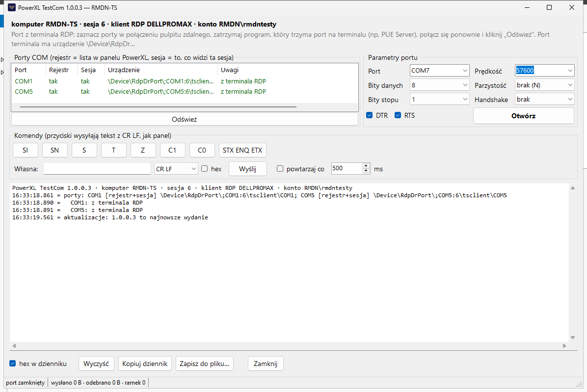Increase repeat interval with the up arrow

366,166
